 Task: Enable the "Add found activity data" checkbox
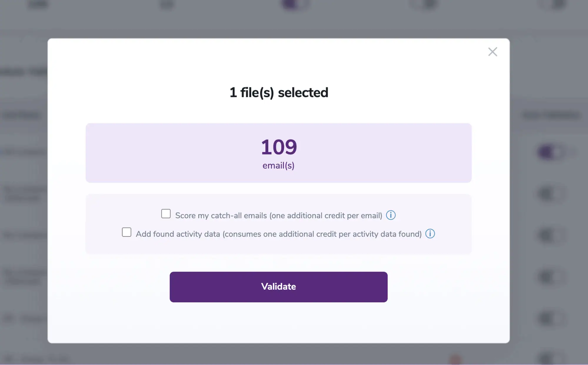(x=126, y=232)
